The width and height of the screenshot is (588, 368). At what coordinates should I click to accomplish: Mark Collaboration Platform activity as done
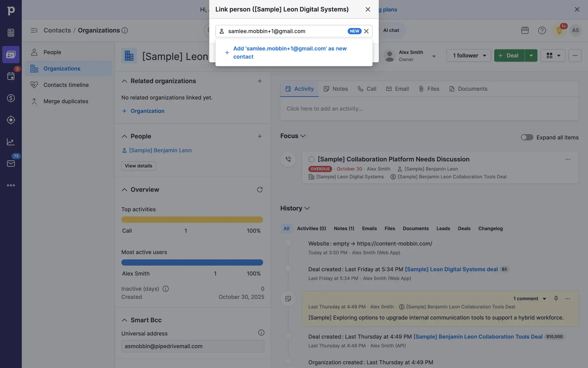(x=311, y=159)
